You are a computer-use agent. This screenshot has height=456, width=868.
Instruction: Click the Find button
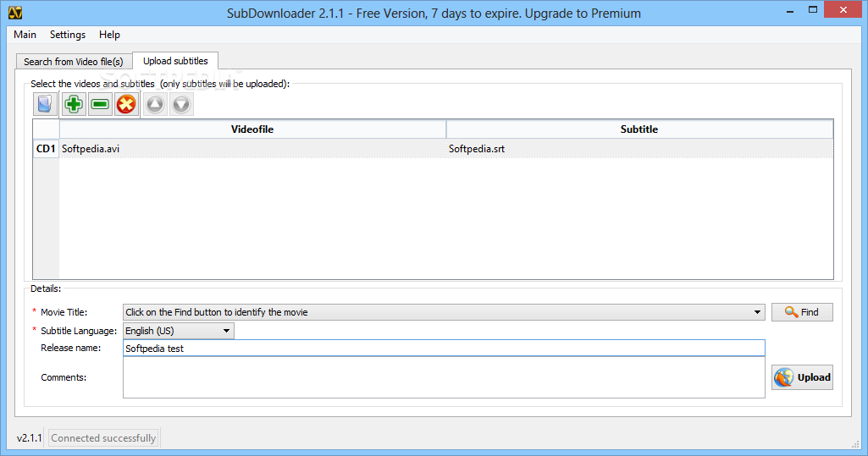802,312
